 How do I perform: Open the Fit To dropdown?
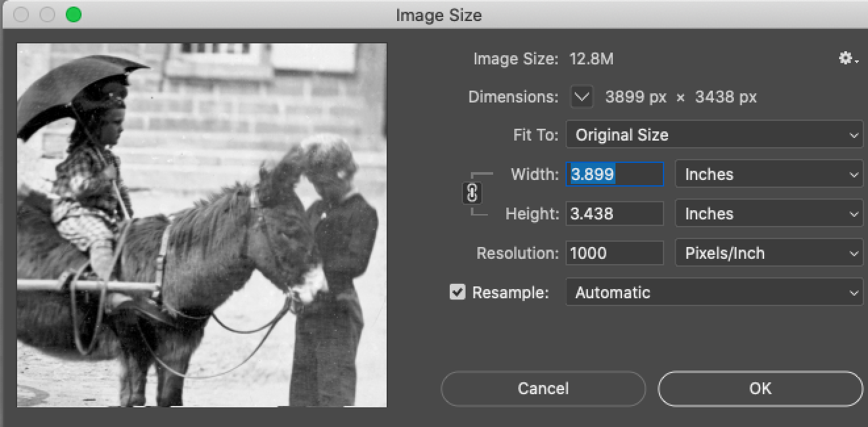click(x=714, y=135)
